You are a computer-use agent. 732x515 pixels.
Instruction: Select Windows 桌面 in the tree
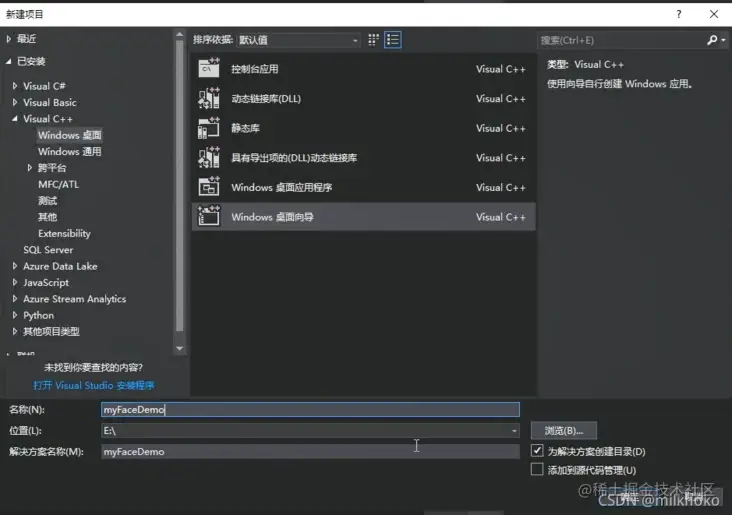tap(70, 135)
